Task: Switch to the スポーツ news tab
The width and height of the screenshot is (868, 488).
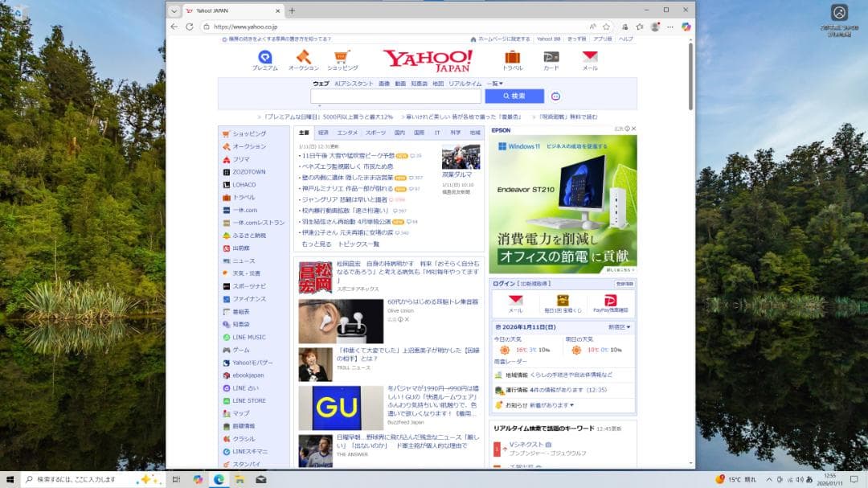Action: [375, 133]
